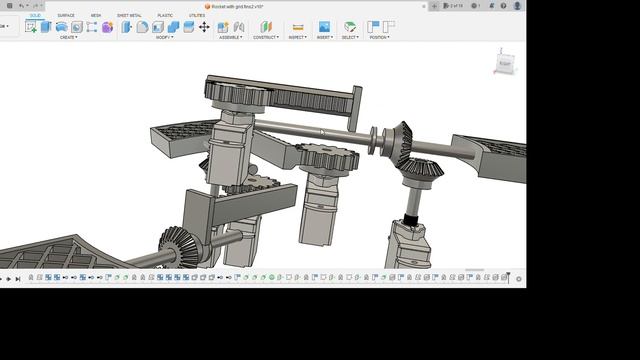Select the Revolve tool

click(x=62, y=27)
